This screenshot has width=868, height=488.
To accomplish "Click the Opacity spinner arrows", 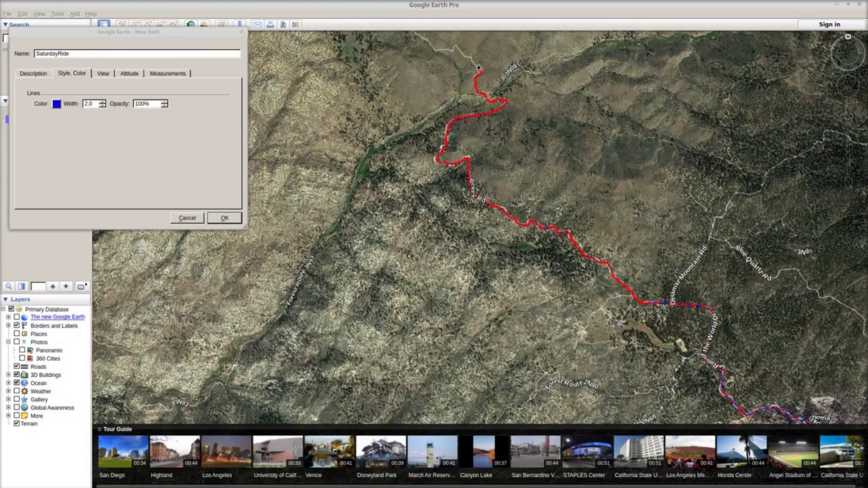I will click(164, 104).
